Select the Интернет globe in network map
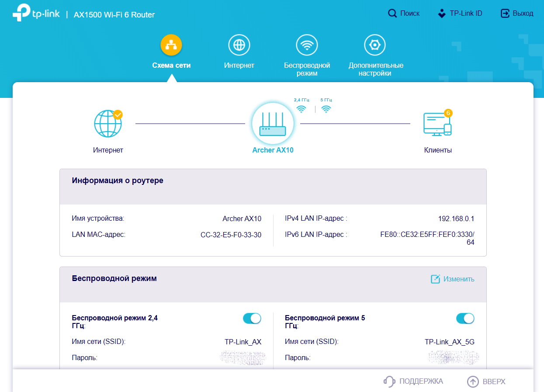544x392 pixels. coord(108,124)
